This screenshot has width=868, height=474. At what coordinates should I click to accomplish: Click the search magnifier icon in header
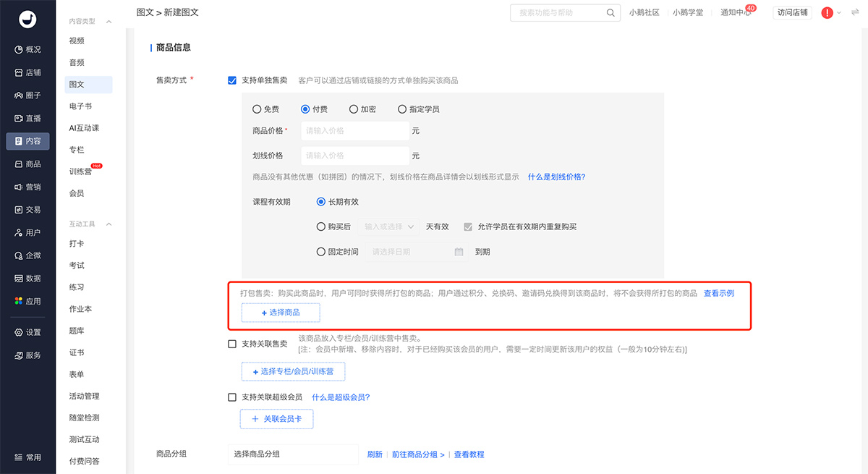610,13
